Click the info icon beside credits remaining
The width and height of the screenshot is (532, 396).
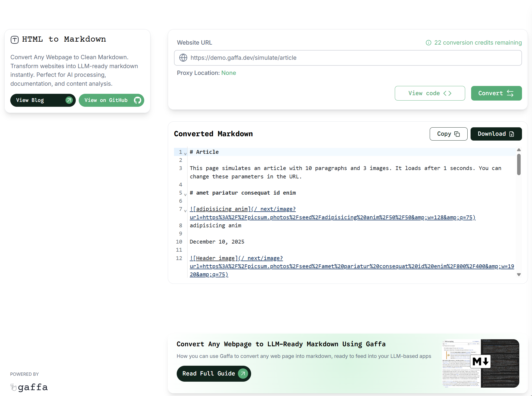click(428, 43)
